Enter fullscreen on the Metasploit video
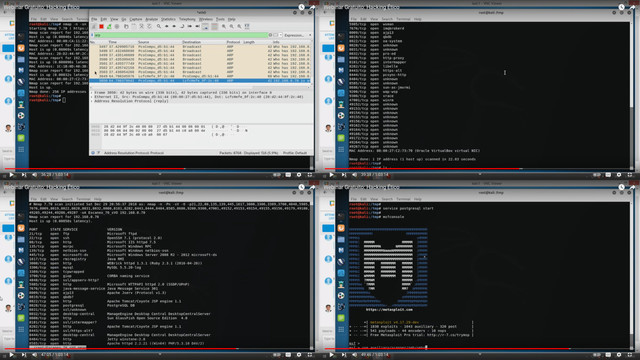This screenshot has width=640, height=360. [630, 355]
